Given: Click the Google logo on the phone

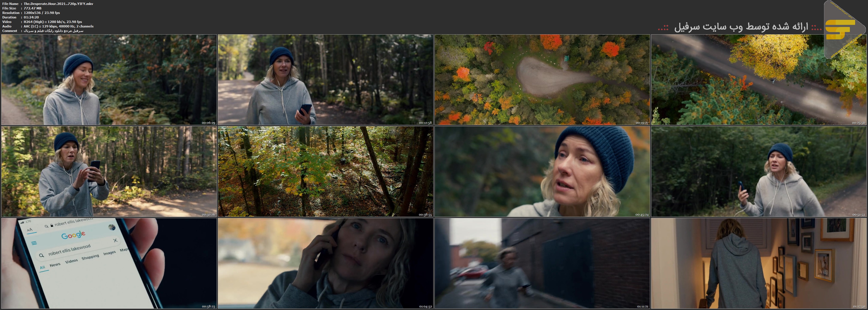Looking at the screenshot, I should click(x=73, y=234).
